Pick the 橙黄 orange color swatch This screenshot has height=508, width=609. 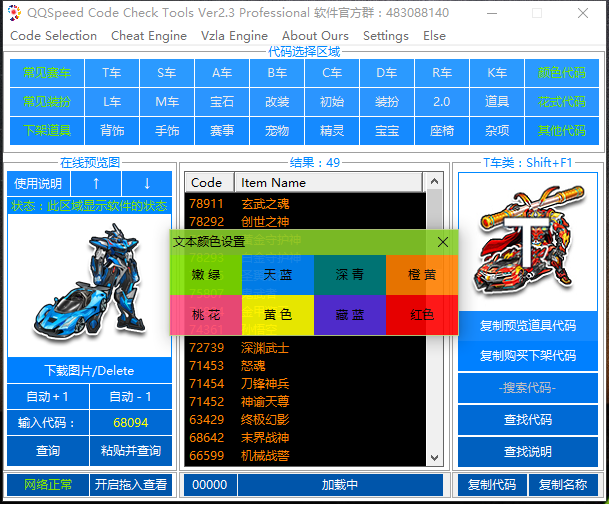422,275
